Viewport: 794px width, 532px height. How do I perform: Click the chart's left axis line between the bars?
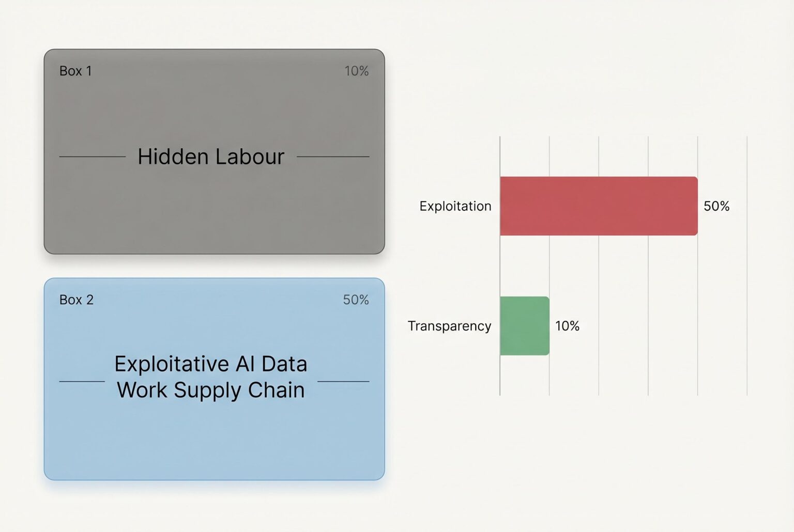(500, 266)
